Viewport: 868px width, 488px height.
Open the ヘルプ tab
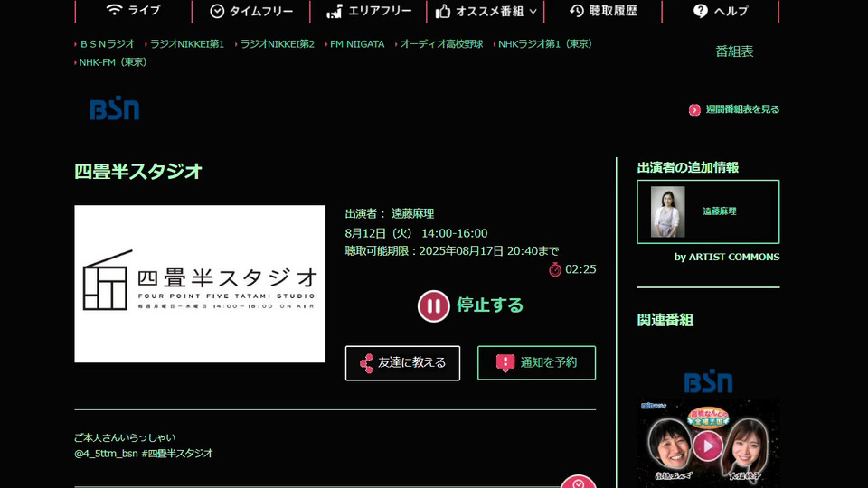(x=721, y=11)
